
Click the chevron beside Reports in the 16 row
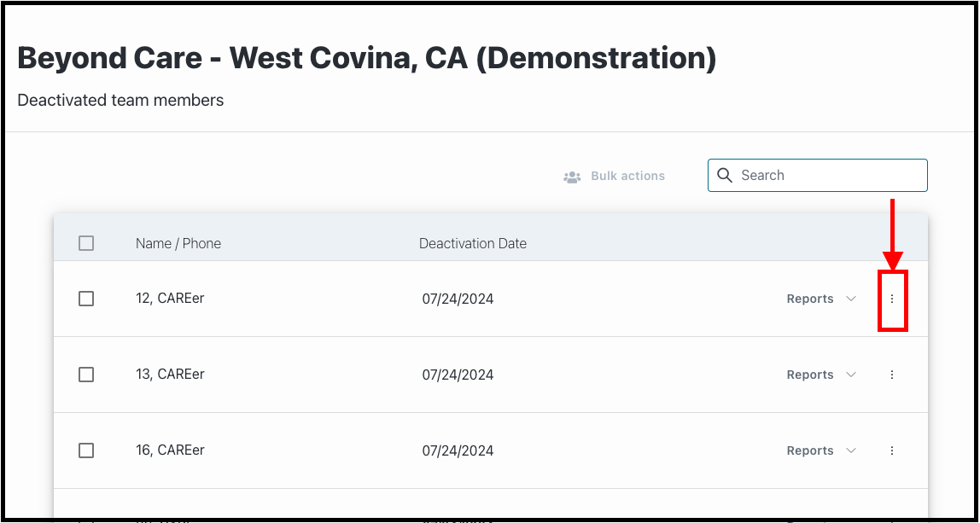point(850,450)
